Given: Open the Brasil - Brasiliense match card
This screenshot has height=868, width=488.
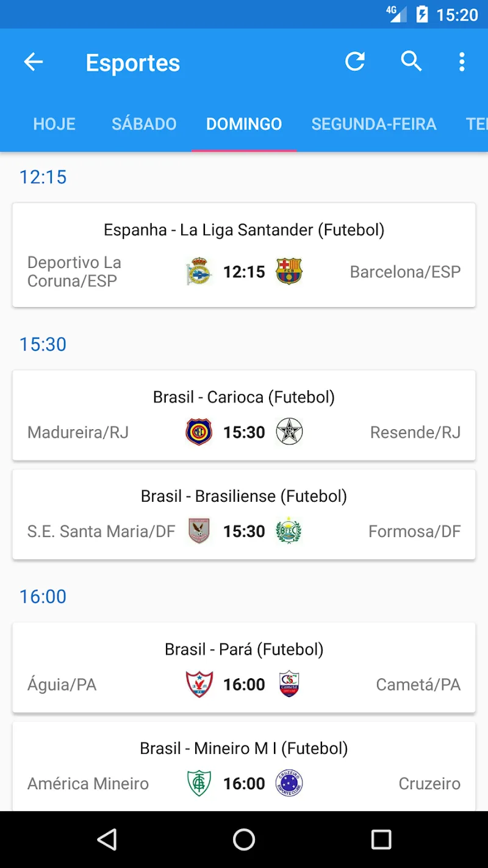Looking at the screenshot, I should 244,514.
